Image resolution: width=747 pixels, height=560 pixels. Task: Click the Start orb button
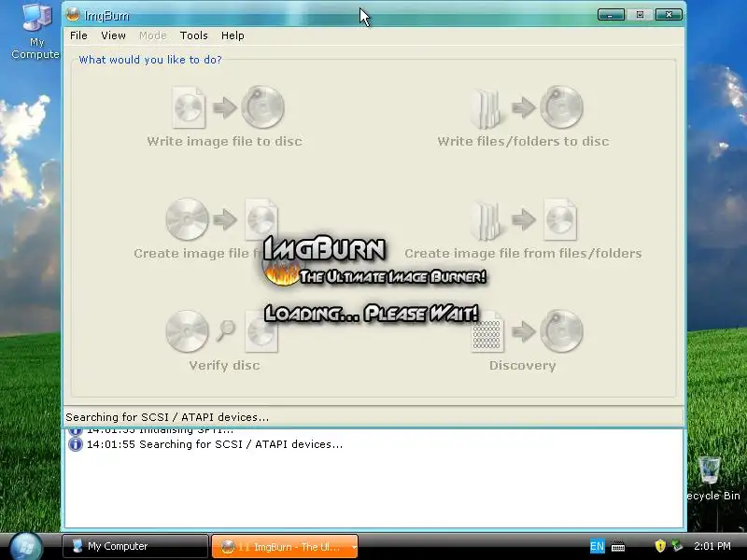click(26, 547)
